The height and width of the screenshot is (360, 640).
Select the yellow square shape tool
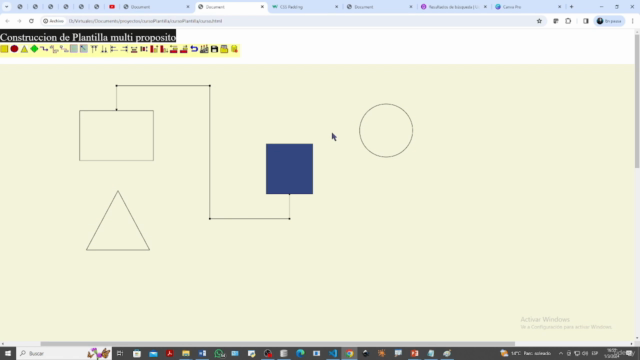click(4, 49)
